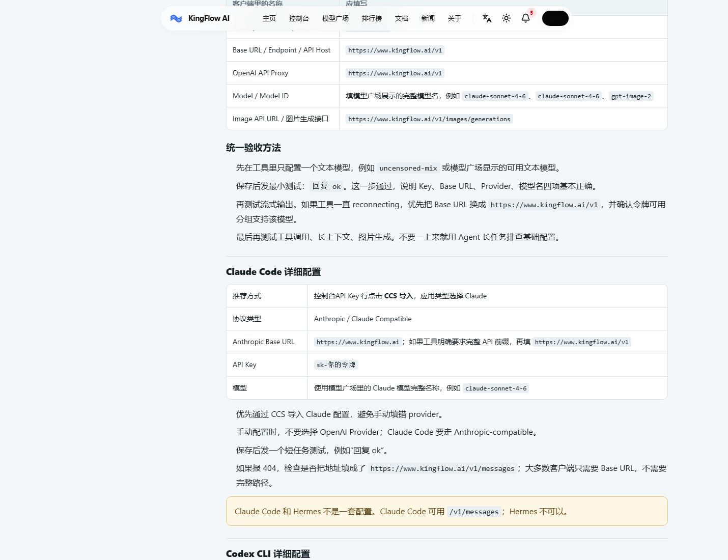Click the yellow Claude Code and Hermes notice box
The height and width of the screenshot is (560, 728).
click(x=447, y=511)
